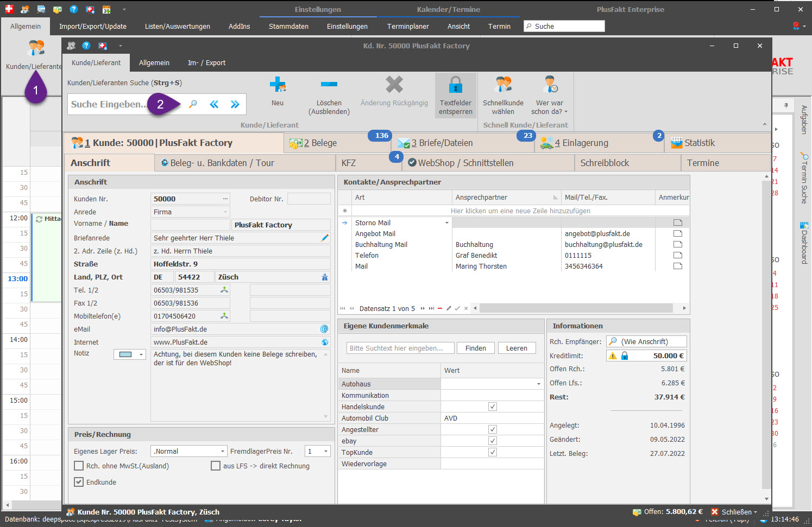This screenshot has height=527, width=812.
Task: Click the note icon in the Telefon row
Action: click(677, 255)
